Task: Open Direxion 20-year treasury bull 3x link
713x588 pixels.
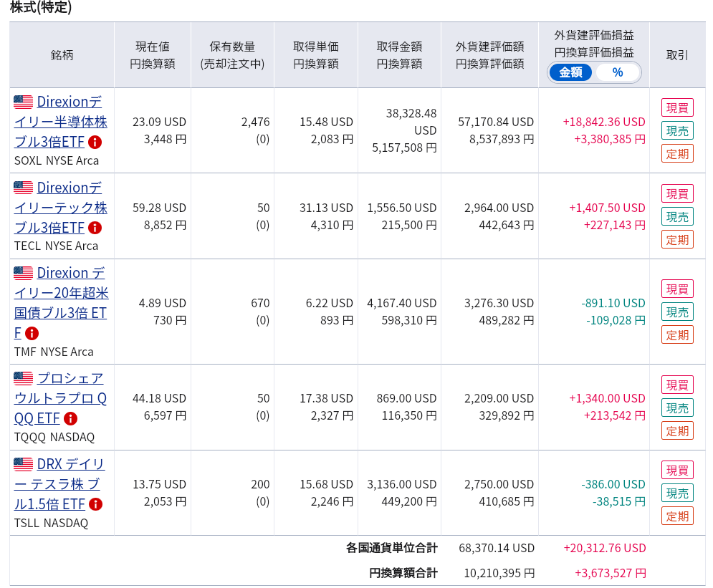Action: (61, 303)
